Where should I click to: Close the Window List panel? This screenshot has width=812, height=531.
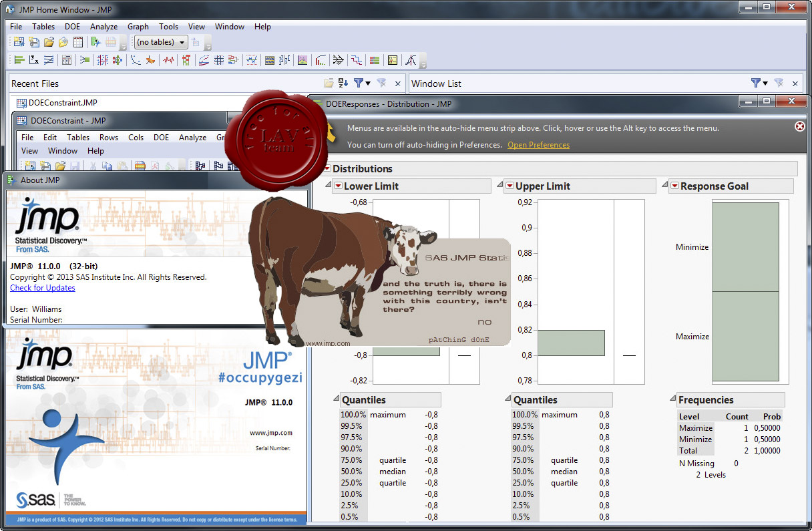pyautogui.click(x=795, y=83)
